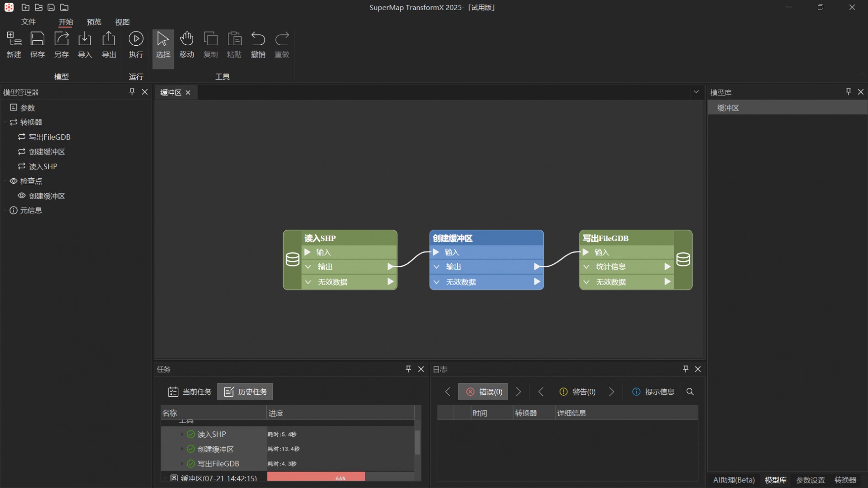Screen dimensions: 868x488
Task: Click database icon on 读入SHP node
Action: tap(292, 260)
